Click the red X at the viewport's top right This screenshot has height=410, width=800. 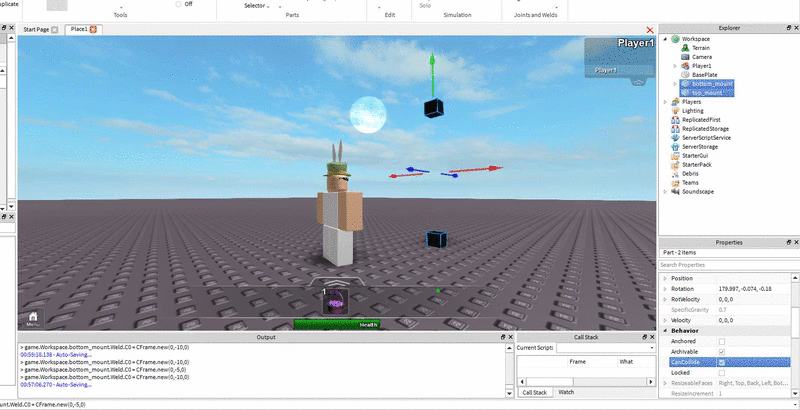pyautogui.click(x=650, y=31)
